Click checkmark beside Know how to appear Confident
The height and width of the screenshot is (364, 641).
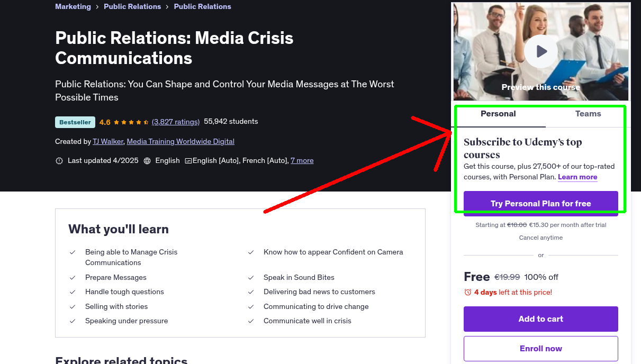(251, 252)
